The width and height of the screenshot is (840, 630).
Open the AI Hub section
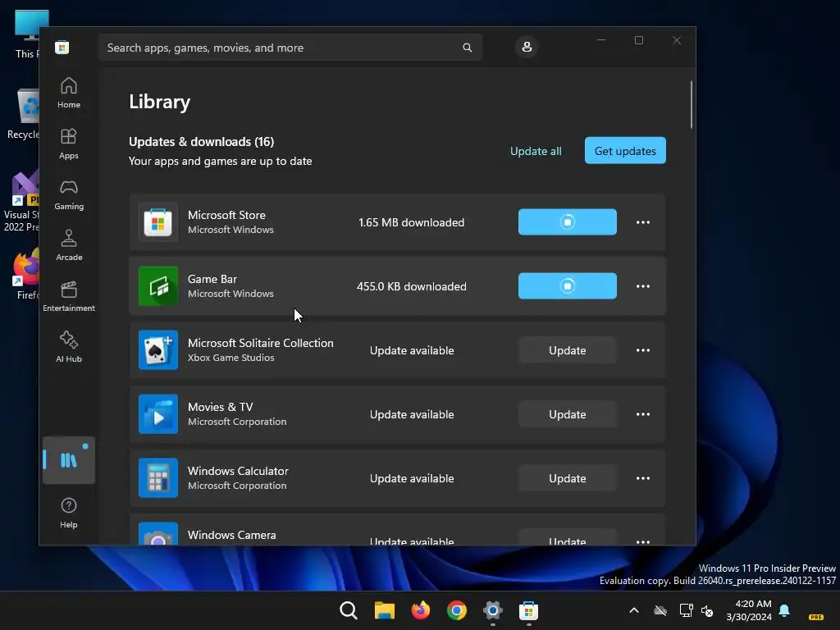coord(69,348)
